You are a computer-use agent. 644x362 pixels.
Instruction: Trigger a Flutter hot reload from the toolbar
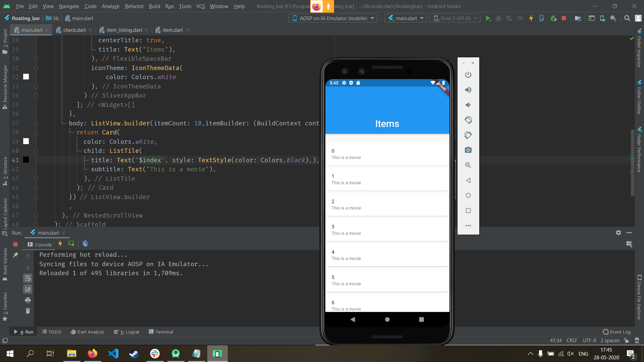(x=531, y=18)
